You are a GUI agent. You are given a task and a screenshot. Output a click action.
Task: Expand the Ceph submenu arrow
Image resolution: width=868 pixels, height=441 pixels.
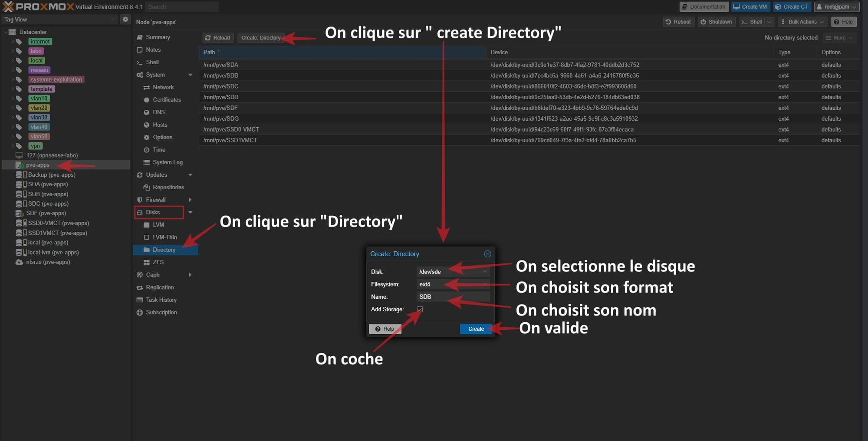(190, 275)
